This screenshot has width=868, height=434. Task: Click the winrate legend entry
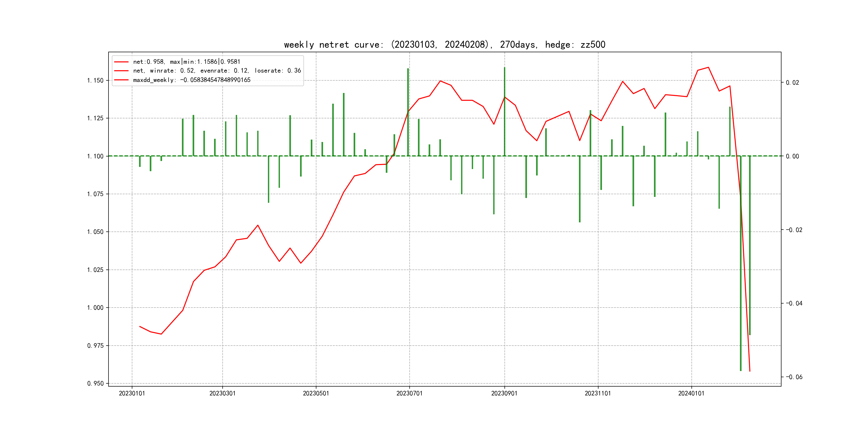(217, 71)
